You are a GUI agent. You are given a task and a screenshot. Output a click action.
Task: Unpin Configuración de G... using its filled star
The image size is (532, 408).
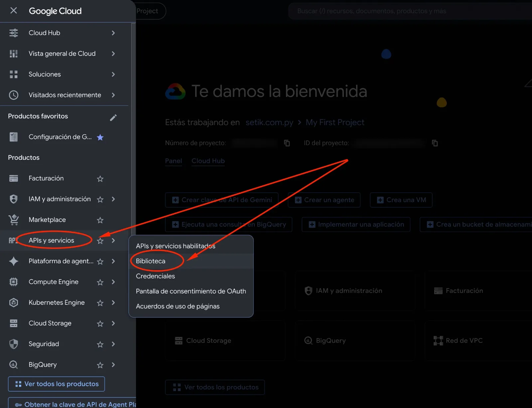click(x=100, y=137)
